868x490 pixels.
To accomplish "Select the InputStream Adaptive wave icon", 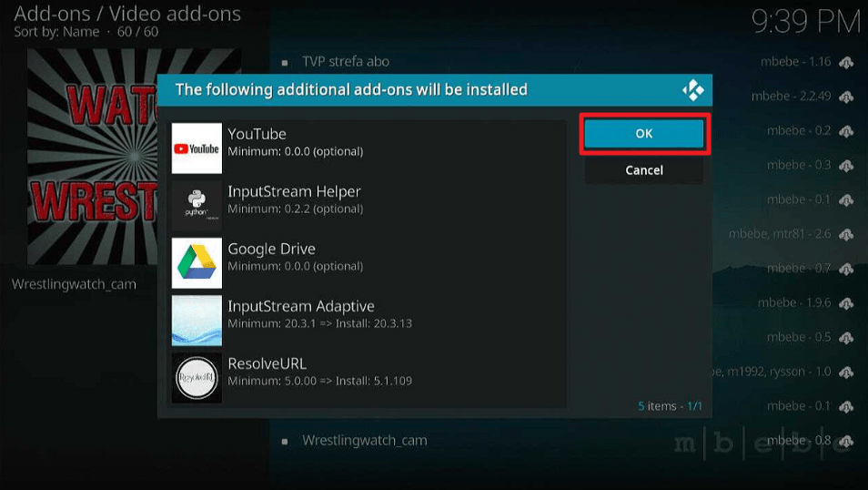I will (x=197, y=321).
